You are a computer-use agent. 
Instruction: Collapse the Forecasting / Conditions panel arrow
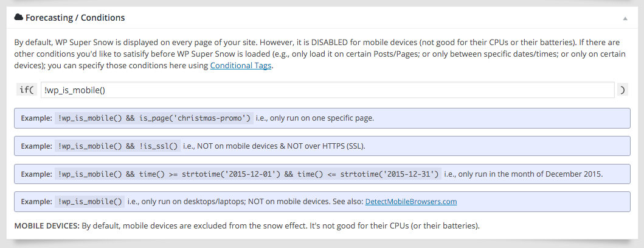[625, 18]
